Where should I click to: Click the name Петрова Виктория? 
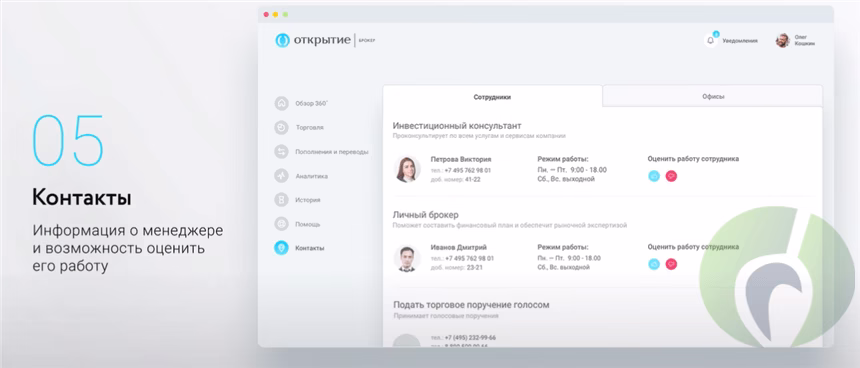point(461,159)
